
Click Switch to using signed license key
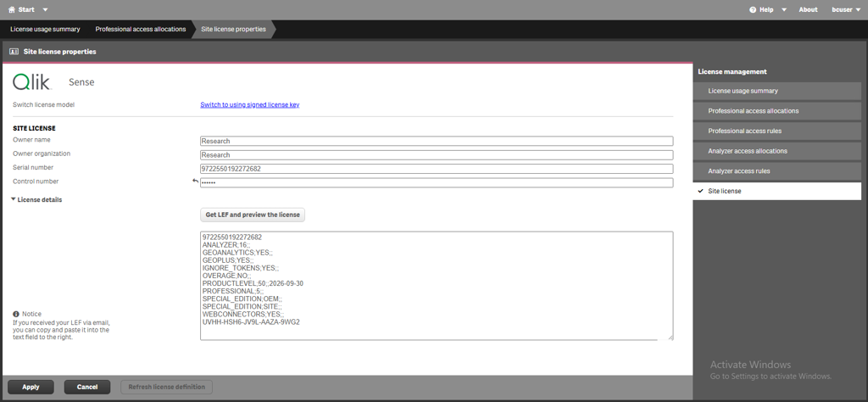[x=250, y=104]
